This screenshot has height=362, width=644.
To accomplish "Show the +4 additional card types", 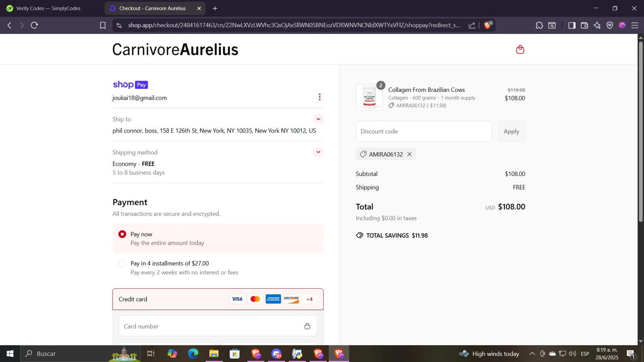I will pyautogui.click(x=310, y=299).
